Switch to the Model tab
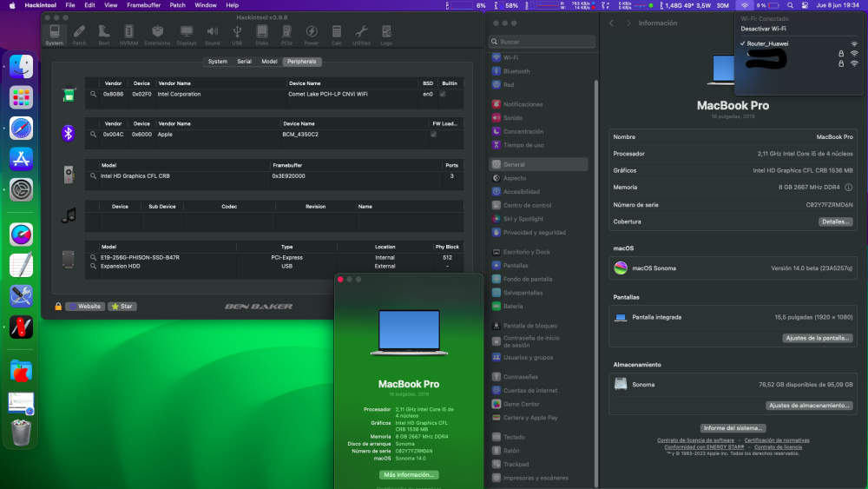Image resolution: width=868 pixels, height=489 pixels. pyautogui.click(x=269, y=62)
